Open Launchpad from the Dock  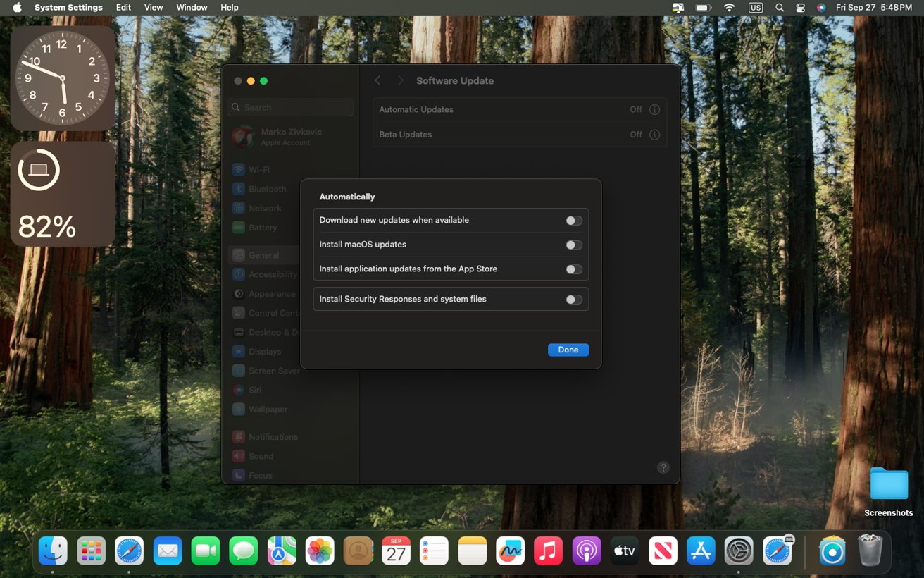click(91, 551)
